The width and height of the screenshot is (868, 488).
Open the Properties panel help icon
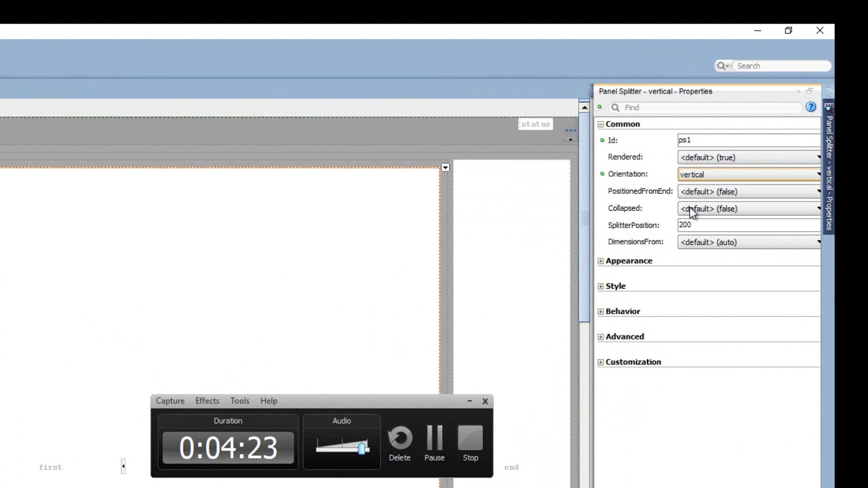tap(810, 107)
